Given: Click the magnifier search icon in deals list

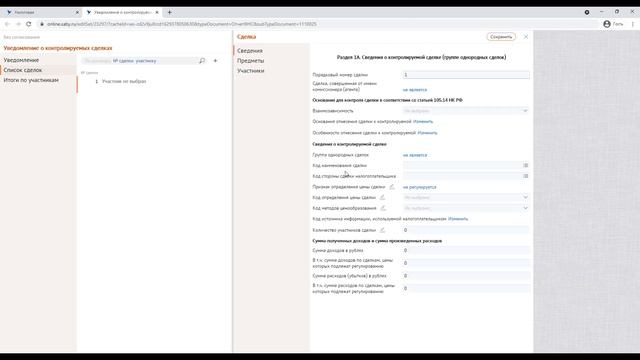Looking at the screenshot, I should click(202, 61).
